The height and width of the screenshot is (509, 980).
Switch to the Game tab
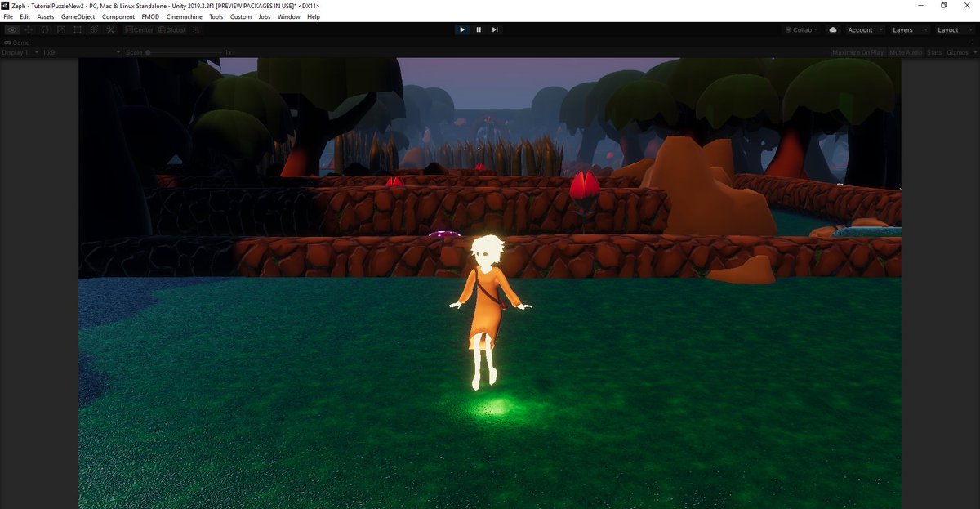point(18,42)
